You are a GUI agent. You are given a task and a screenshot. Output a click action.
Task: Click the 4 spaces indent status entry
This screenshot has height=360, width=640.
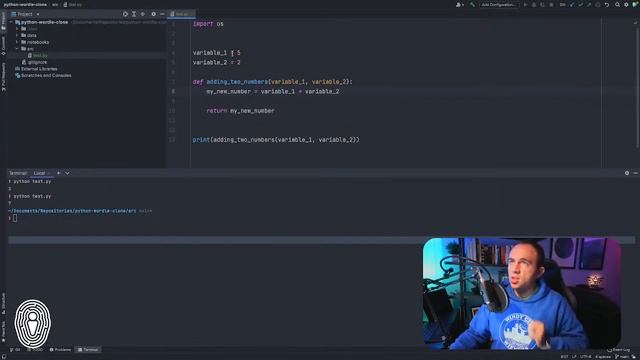click(x=602, y=357)
